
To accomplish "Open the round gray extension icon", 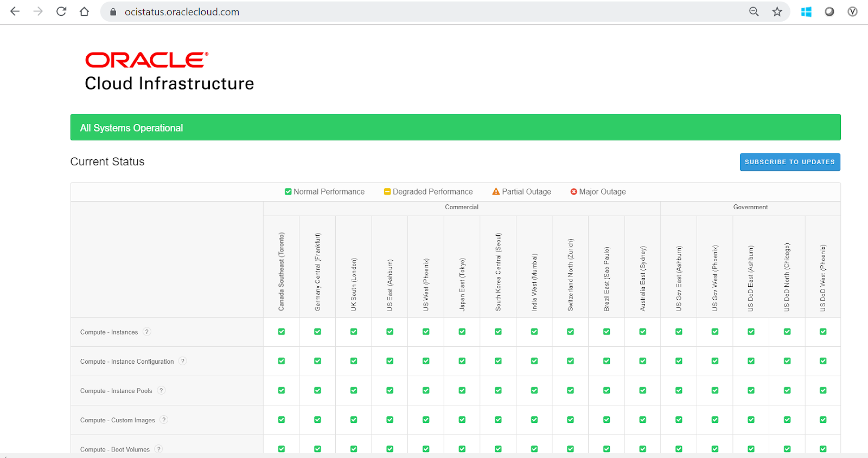I will click(x=829, y=11).
